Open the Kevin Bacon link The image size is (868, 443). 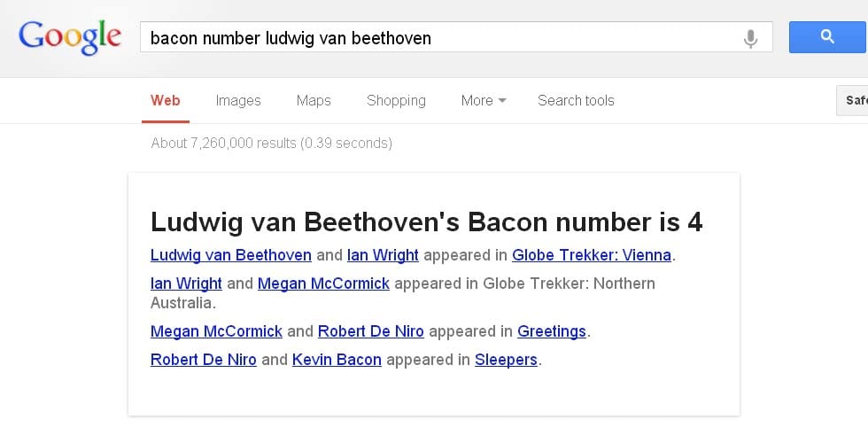[337, 360]
